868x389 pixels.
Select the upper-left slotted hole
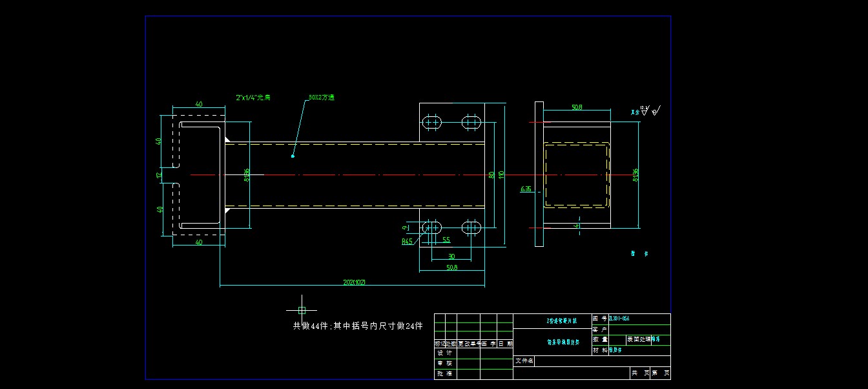pyautogui.click(x=431, y=122)
